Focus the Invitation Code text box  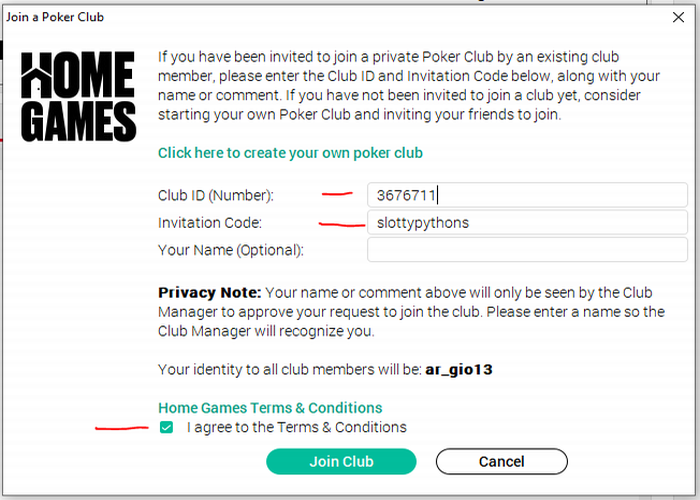pyautogui.click(x=527, y=223)
